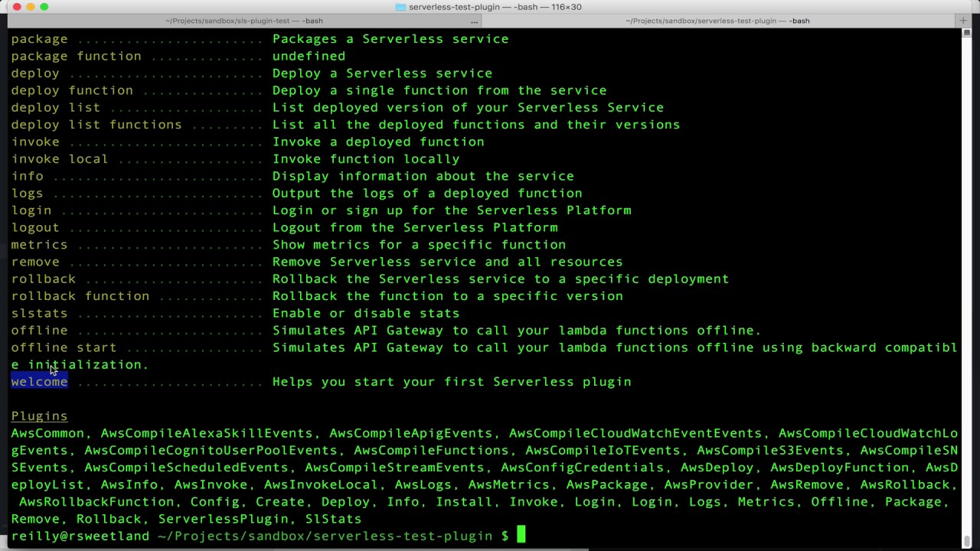Click 'Invoke function locally' description
Screen dimensions: 980x551
coord(366,159)
